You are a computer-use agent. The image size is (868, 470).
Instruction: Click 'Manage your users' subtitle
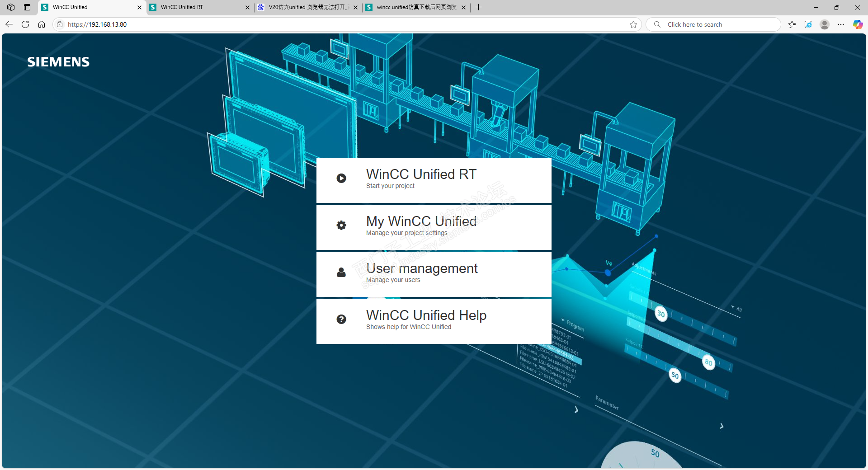pyautogui.click(x=393, y=280)
